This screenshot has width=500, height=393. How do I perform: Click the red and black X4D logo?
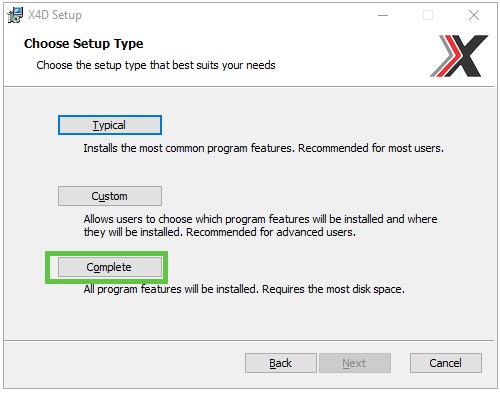(459, 56)
